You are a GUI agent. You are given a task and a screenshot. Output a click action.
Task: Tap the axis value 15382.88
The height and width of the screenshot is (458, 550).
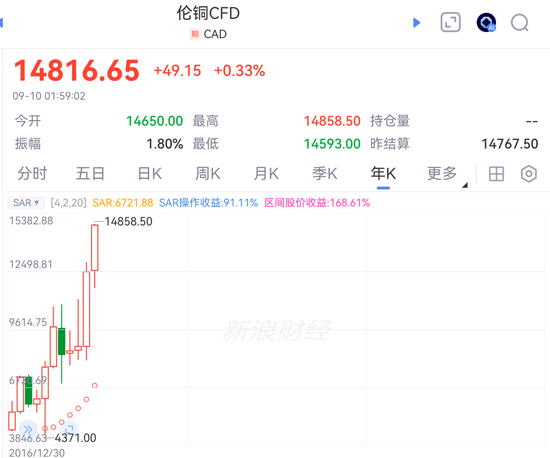pyautogui.click(x=31, y=221)
